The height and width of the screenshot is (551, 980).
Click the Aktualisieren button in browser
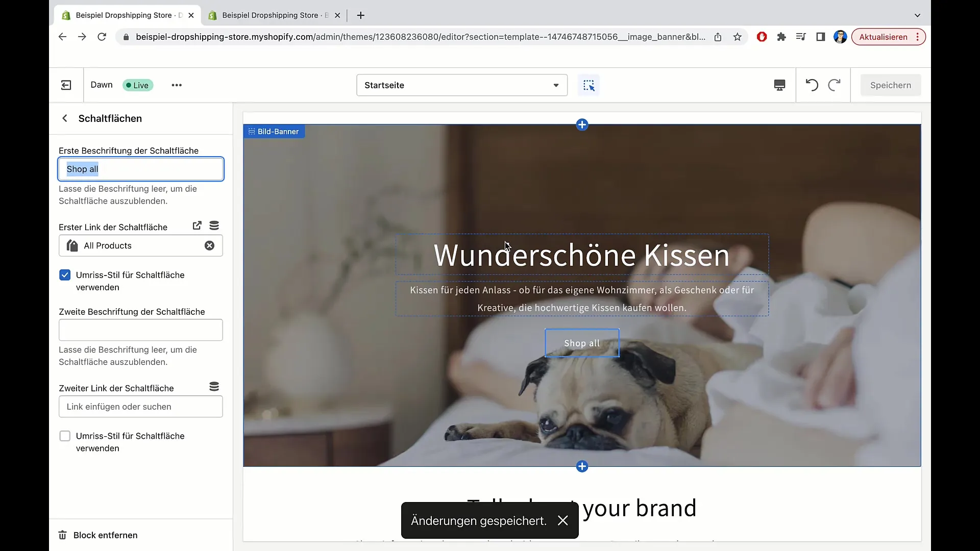pyautogui.click(x=884, y=37)
